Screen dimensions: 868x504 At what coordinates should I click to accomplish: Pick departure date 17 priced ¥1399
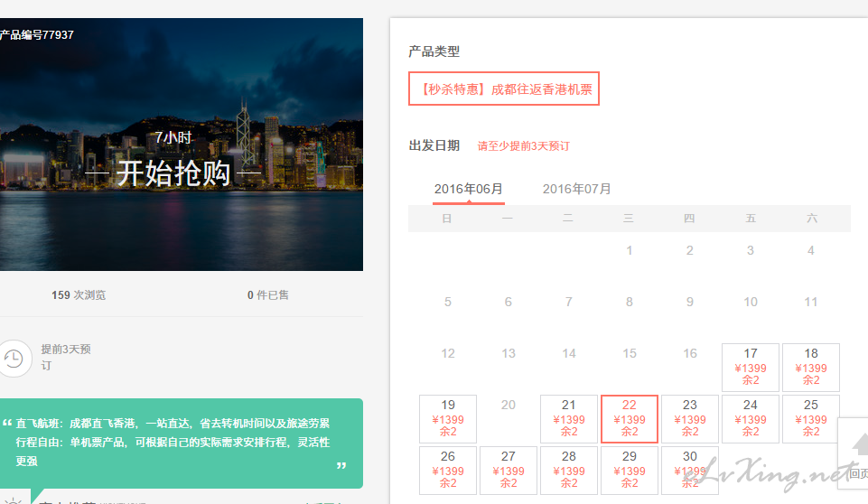750,368
